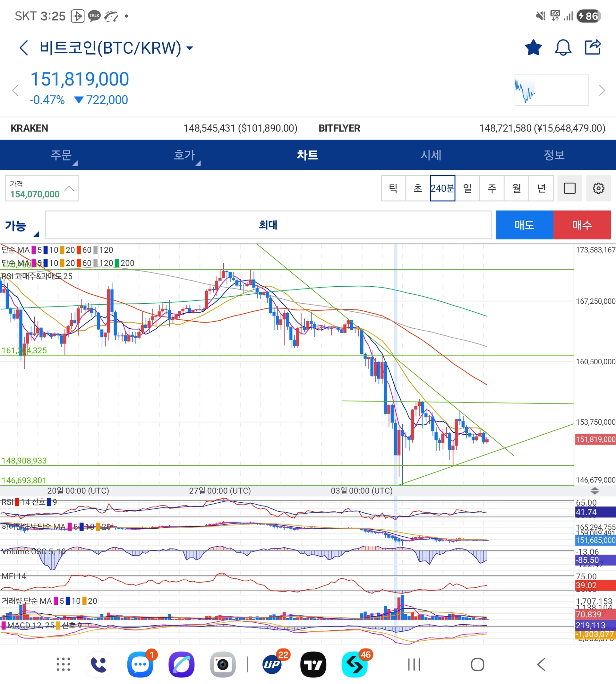
Task: Select the 240분 timeframe button
Action: 442,188
